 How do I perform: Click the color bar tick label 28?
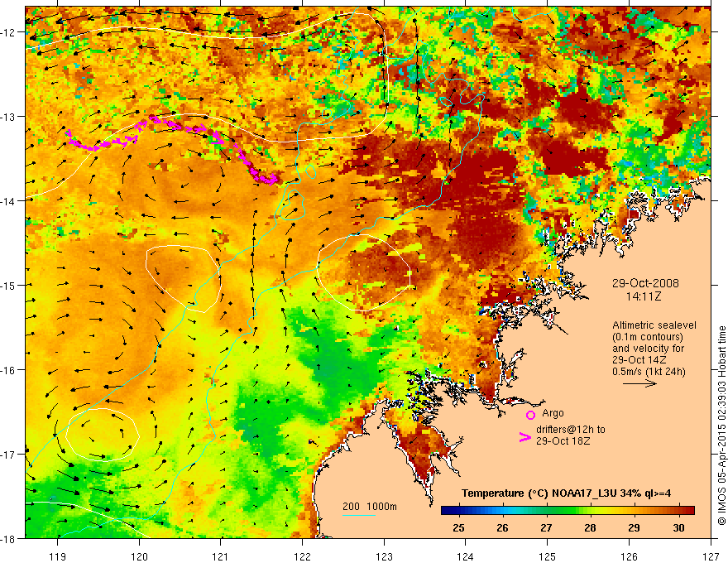[590, 527]
